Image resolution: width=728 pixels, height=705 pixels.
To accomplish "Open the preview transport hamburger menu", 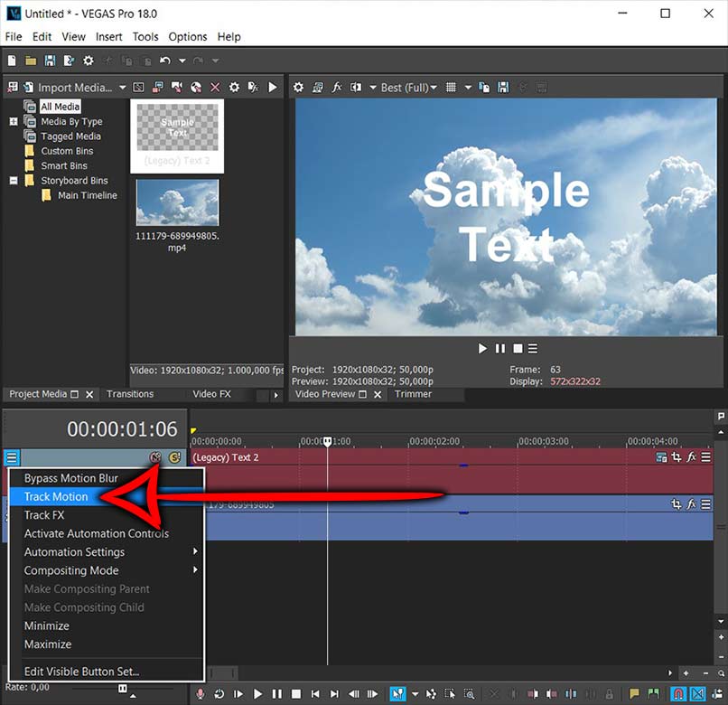I will coord(533,349).
